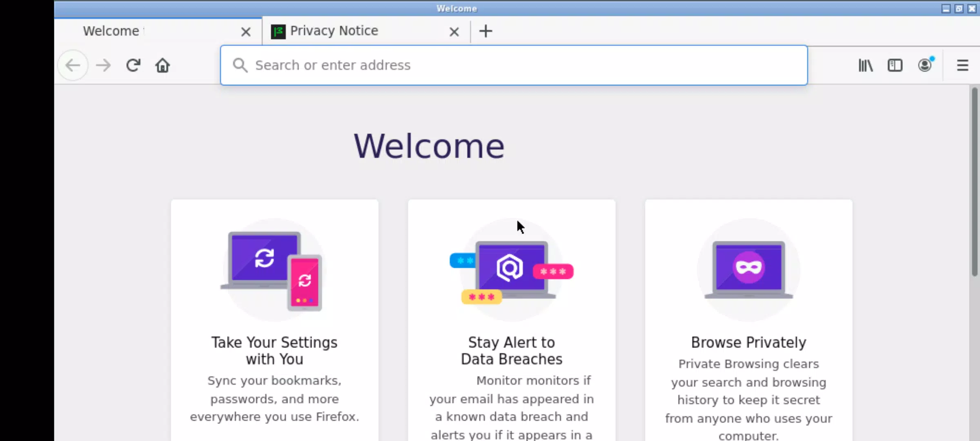Image resolution: width=980 pixels, height=441 pixels.
Task: Open the Firefox Account menu
Action: click(x=925, y=65)
